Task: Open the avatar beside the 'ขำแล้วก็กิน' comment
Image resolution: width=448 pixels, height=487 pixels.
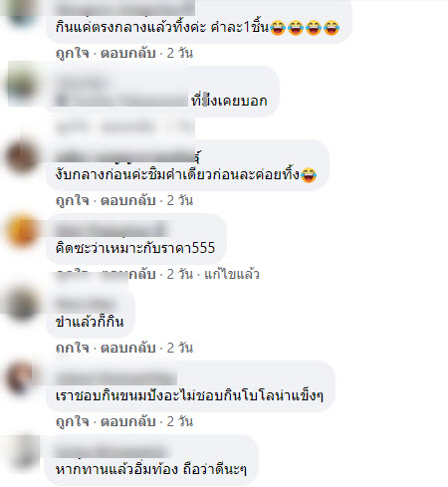Action: tap(22, 304)
